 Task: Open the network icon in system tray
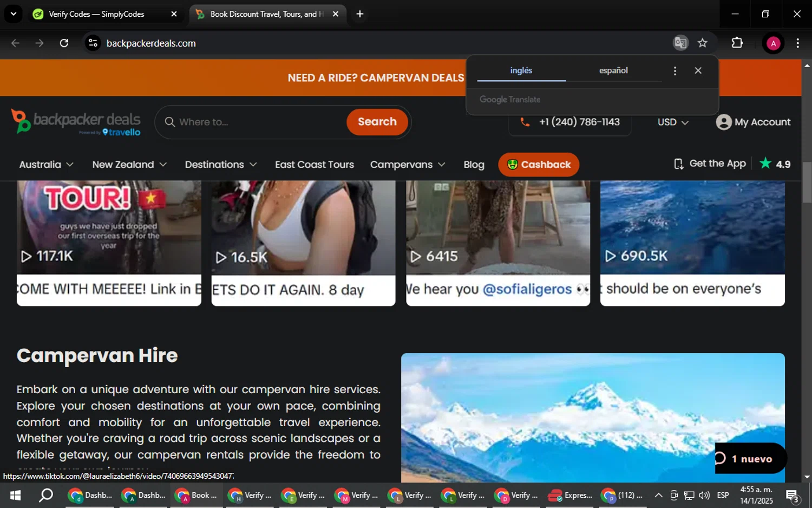coord(689,495)
